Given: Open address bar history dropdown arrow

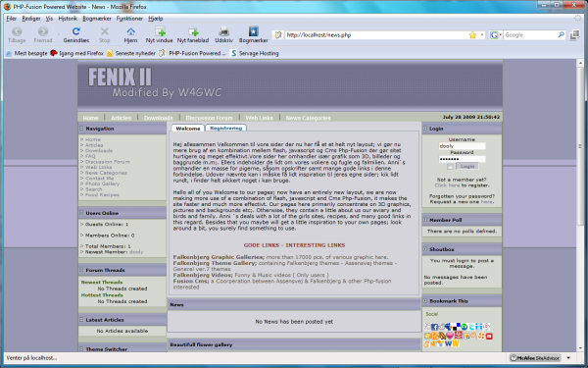Looking at the screenshot, I should pyautogui.click(x=482, y=35).
